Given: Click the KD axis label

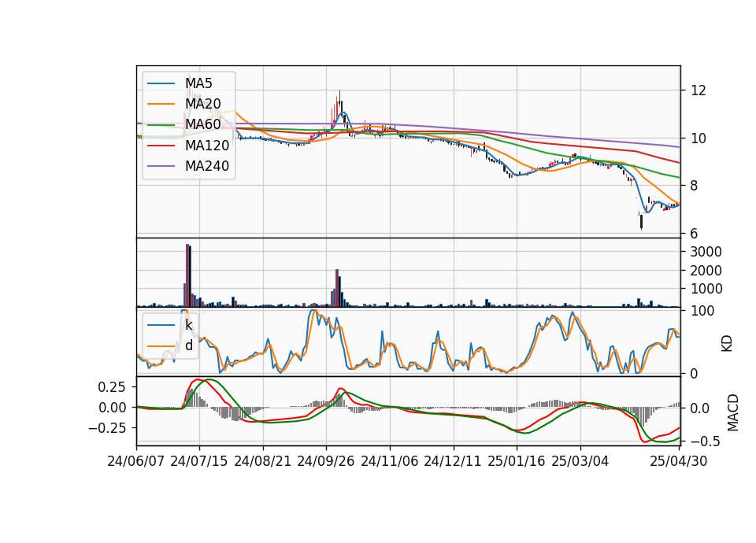Looking at the screenshot, I should point(727,343).
